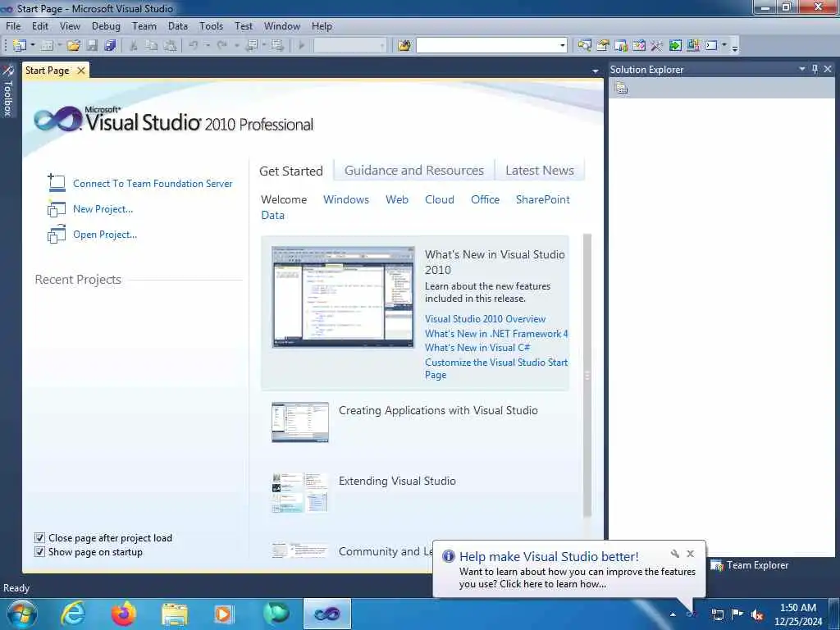Click the Windows Start orb
This screenshot has width=840, height=630.
[21, 614]
